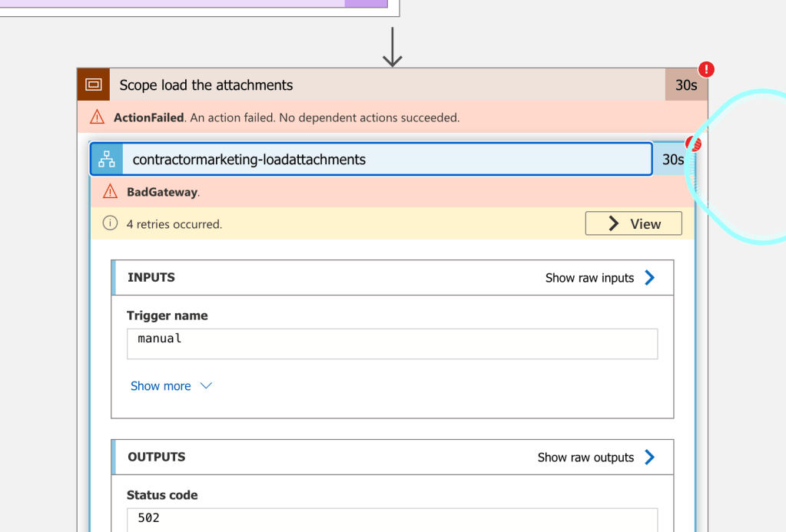The width and height of the screenshot is (786, 532).
Task: Collapse the Scope load the attachments header
Action: click(393, 84)
